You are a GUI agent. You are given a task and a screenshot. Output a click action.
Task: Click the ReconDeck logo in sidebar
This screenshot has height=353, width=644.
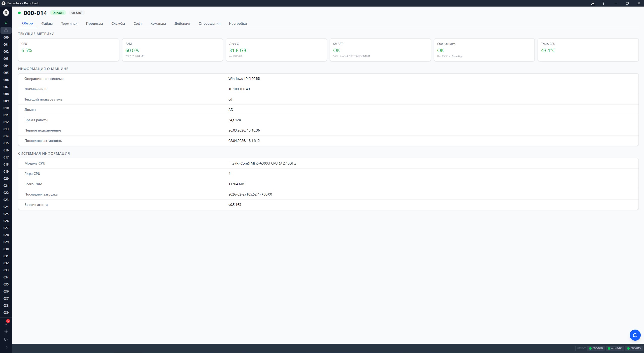[6, 13]
